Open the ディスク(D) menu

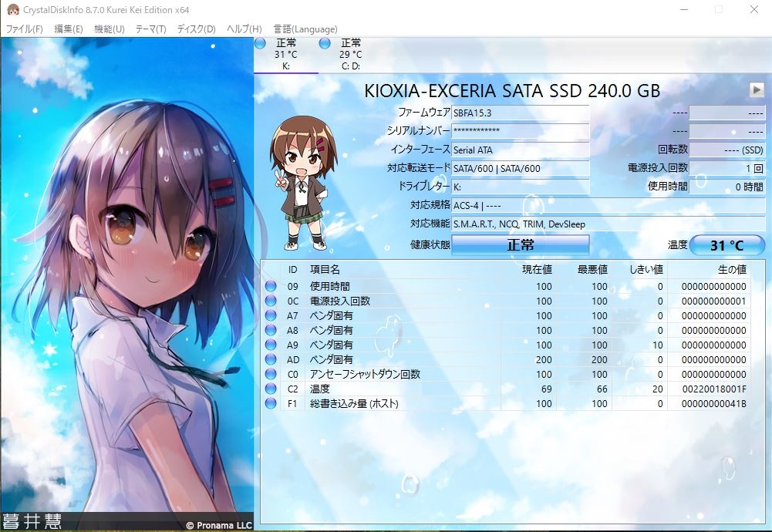[x=197, y=29]
